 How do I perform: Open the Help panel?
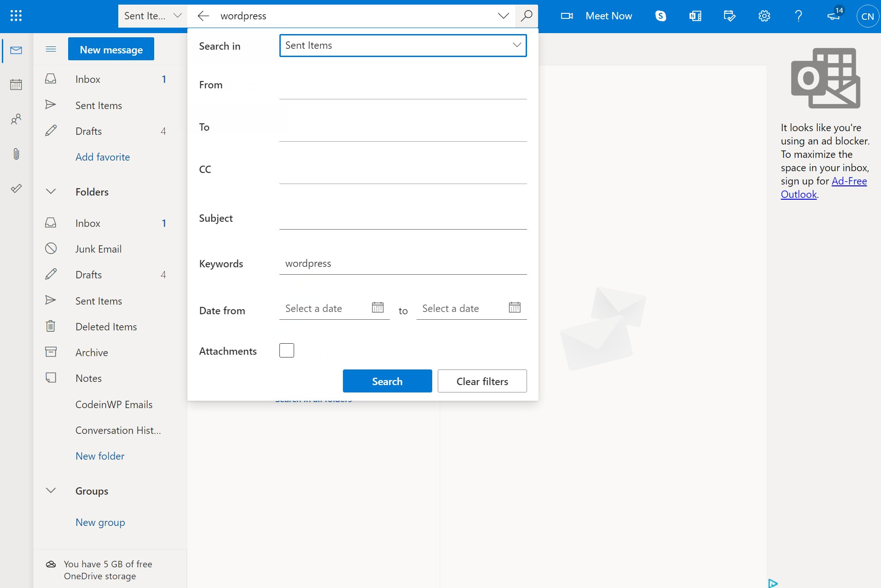tap(799, 16)
